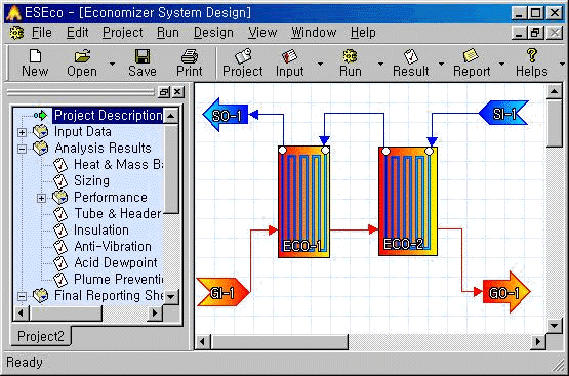
Task: Click the canvas horizontal scrollbar right arrow
Action: tap(538, 342)
